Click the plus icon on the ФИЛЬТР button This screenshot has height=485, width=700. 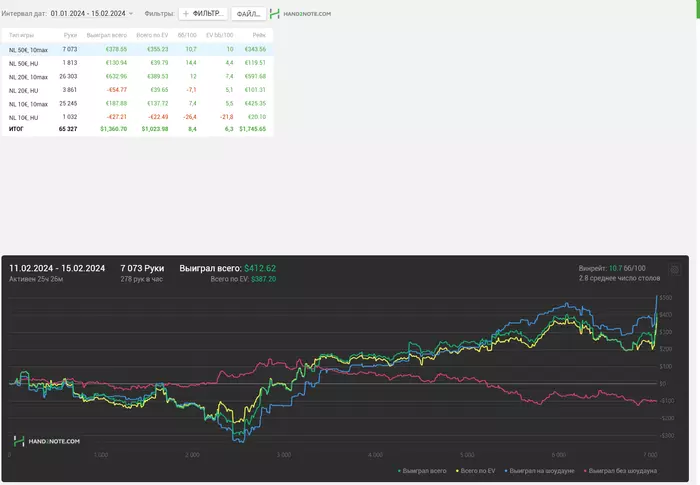pyautogui.click(x=186, y=14)
